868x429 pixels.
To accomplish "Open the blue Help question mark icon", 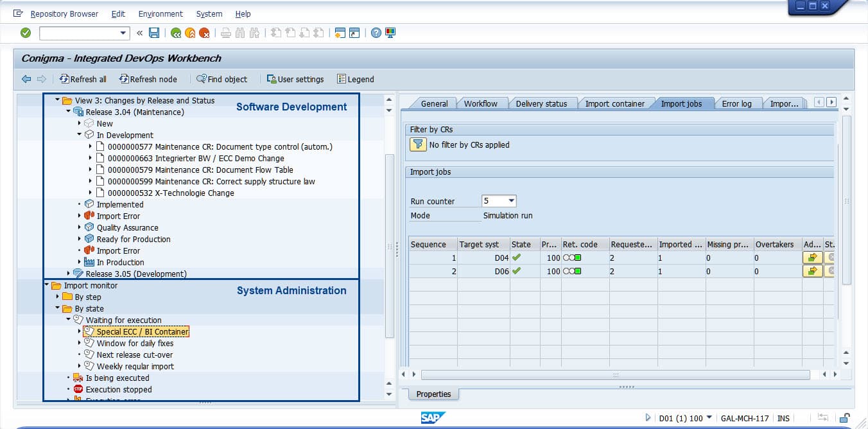I will [376, 33].
